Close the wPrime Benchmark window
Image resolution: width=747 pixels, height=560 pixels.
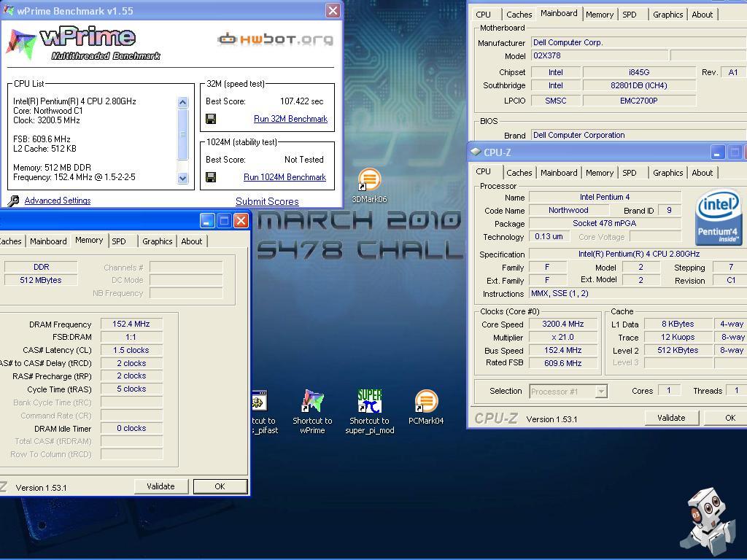(333, 10)
